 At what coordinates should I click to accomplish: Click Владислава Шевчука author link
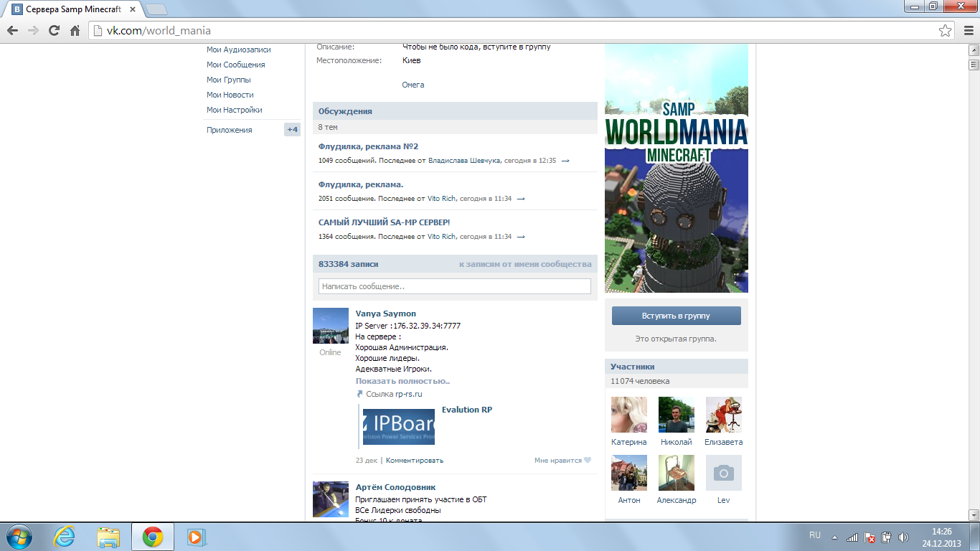click(x=465, y=161)
